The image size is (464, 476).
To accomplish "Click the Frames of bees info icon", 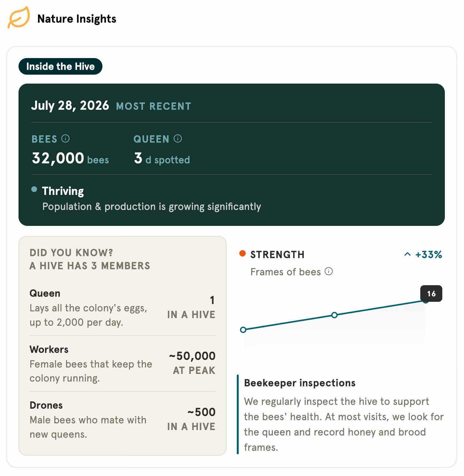I will (x=329, y=271).
